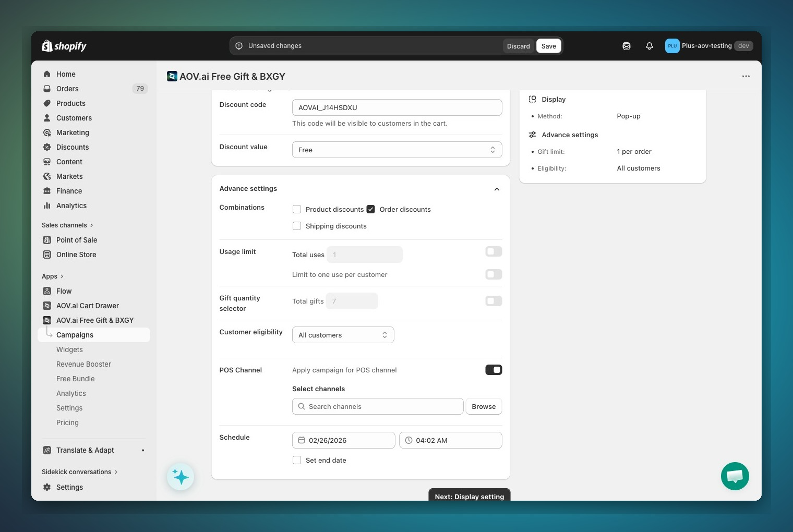Go to Orders in the sidebar

[x=67, y=89]
